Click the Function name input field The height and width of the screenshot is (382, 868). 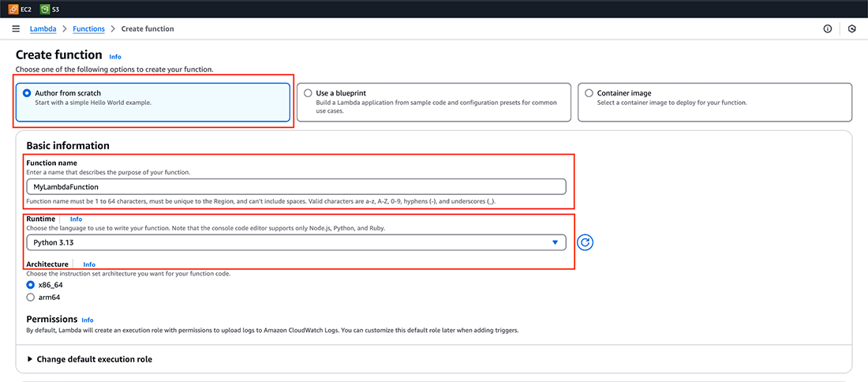[296, 186]
